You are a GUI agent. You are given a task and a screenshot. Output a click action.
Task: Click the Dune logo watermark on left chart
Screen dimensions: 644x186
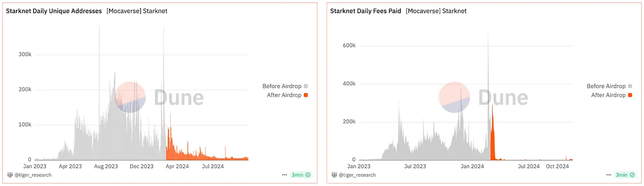pos(159,97)
